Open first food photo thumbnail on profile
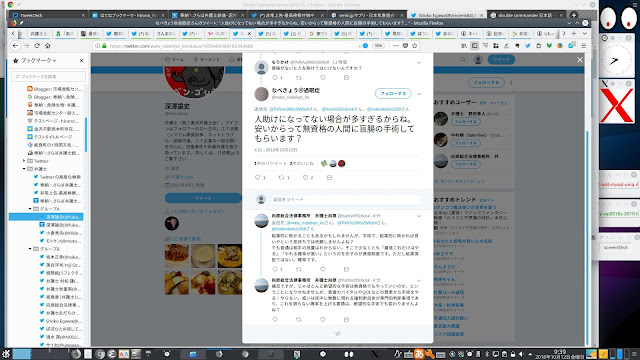640x360 pixels. point(177,256)
